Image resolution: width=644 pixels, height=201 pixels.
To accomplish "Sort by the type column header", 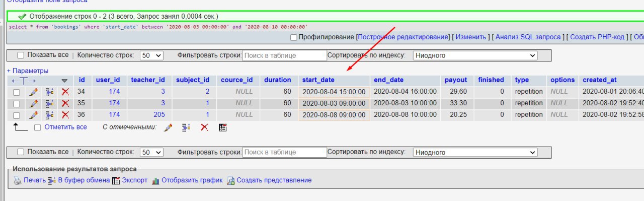I will [522, 80].
